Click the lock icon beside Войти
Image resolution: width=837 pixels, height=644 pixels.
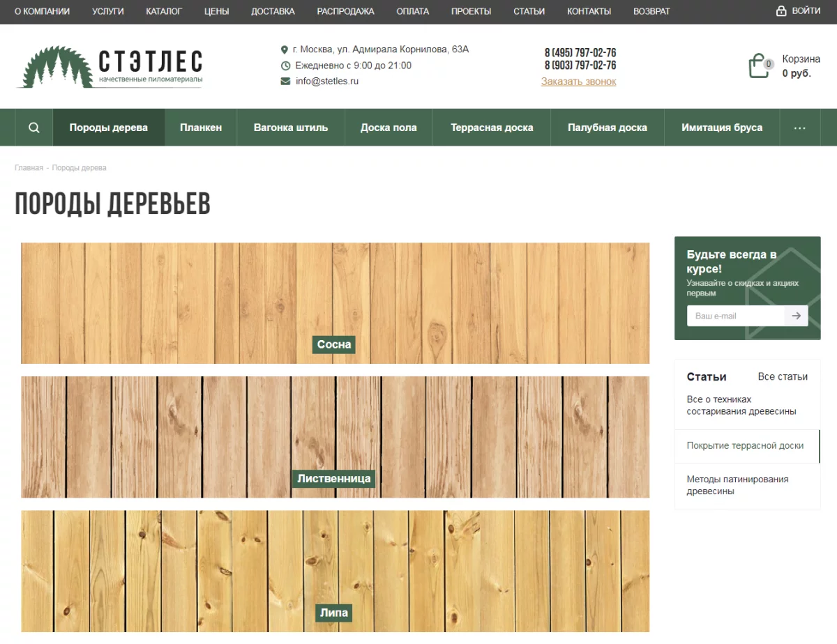tap(781, 11)
